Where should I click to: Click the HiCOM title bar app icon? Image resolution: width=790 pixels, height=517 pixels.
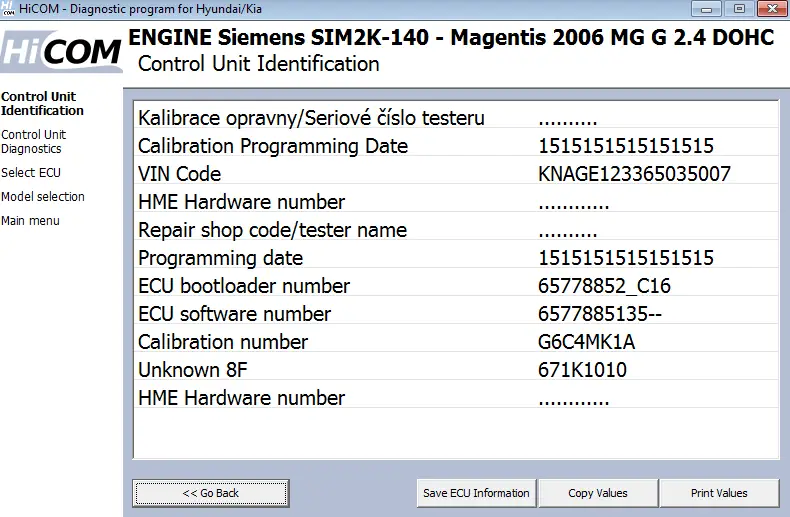[8, 8]
